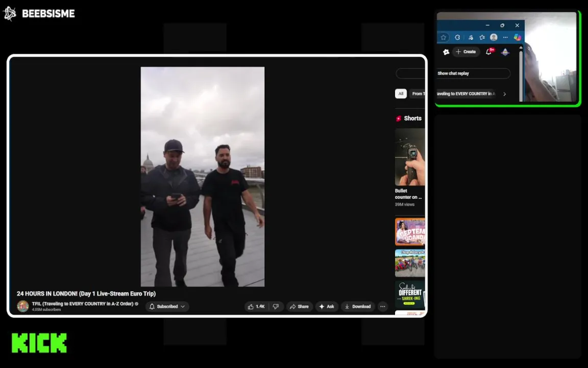Click the Ask button under the video
The width and height of the screenshot is (588, 368).
coord(327,307)
